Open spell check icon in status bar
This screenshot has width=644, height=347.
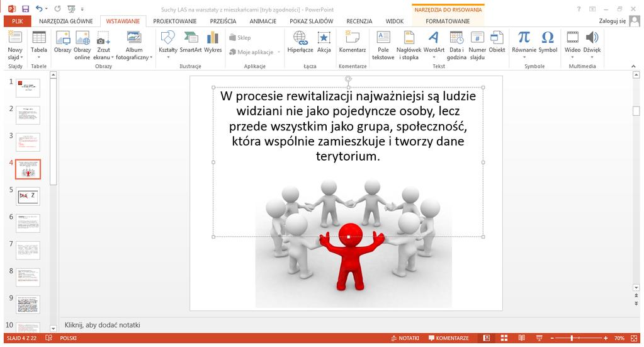48,338
